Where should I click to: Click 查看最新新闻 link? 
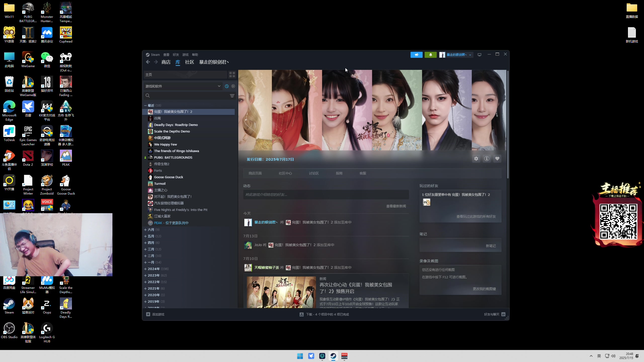pos(396,206)
